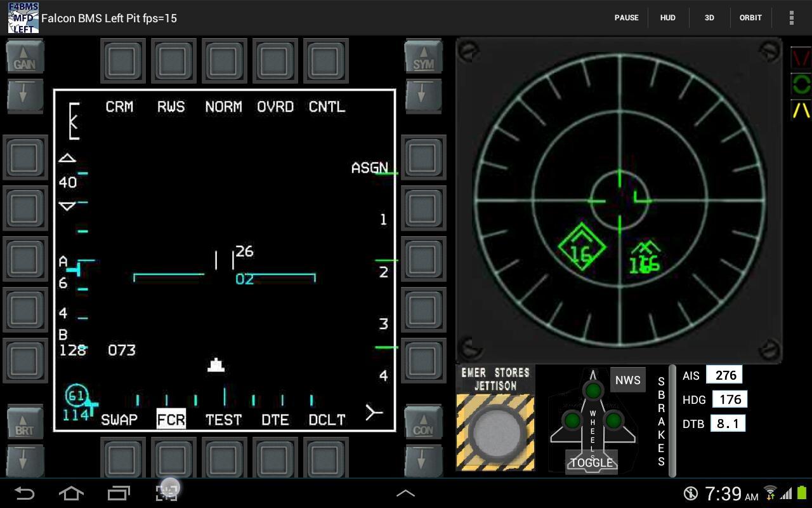812x508 pixels.
Task: Toggle PAUSE in the top bar
Action: [627, 17]
